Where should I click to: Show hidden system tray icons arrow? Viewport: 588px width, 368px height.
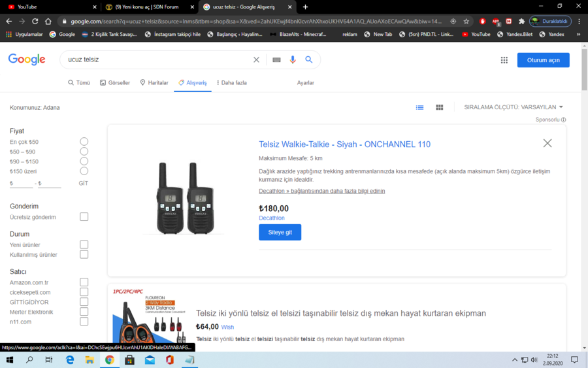pyautogui.click(x=515, y=360)
